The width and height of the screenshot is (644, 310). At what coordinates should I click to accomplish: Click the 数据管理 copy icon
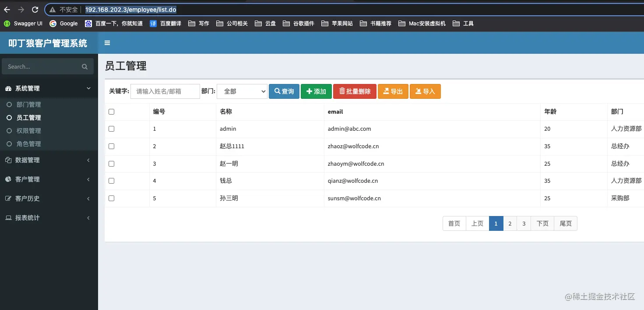click(x=8, y=160)
